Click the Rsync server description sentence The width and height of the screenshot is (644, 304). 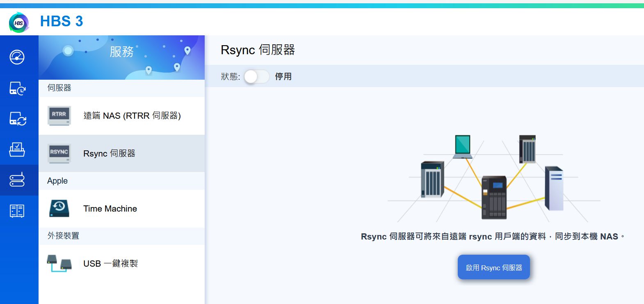pos(493,237)
